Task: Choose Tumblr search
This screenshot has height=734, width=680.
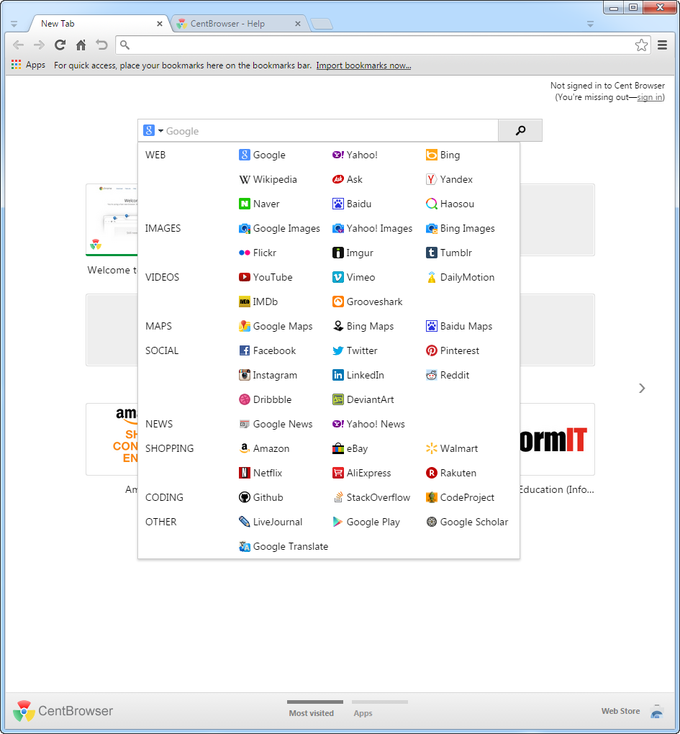Action: 449,253
